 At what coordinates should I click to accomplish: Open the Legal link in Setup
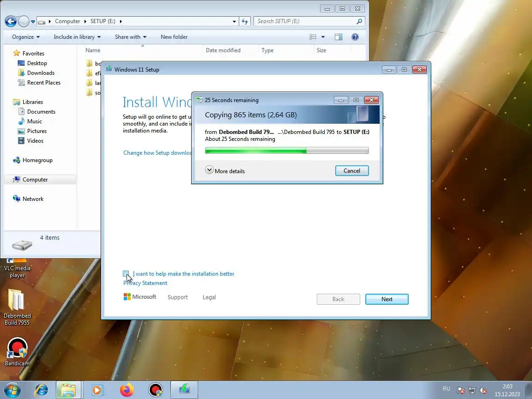click(209, 297)
